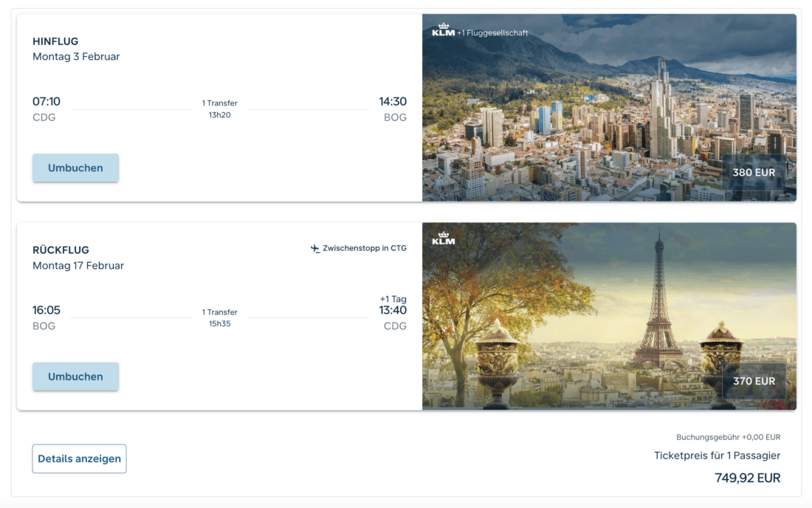Click the 16:05 BOG departure time
Screen dimensions: 812x508
46,311
